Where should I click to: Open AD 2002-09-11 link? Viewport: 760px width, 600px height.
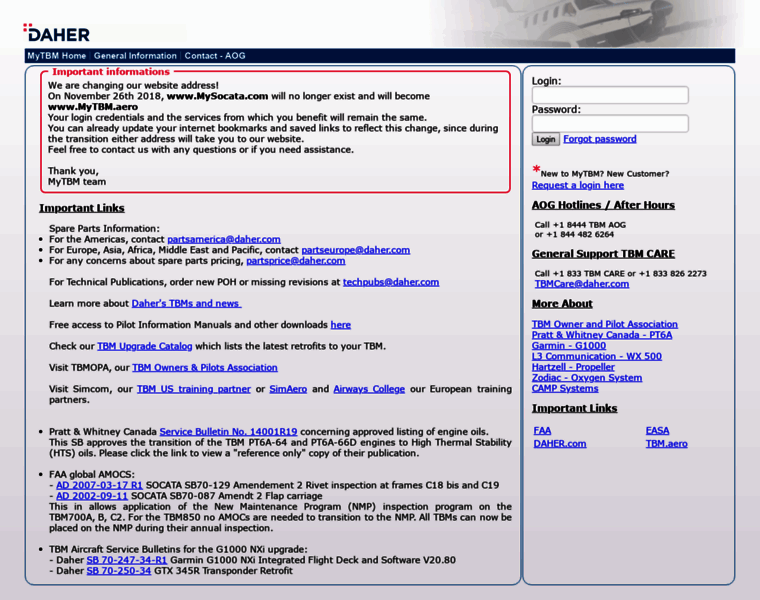92,496
